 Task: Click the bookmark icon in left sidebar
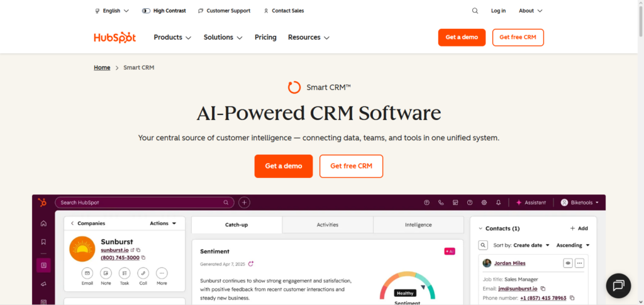[x=43, y=241]
